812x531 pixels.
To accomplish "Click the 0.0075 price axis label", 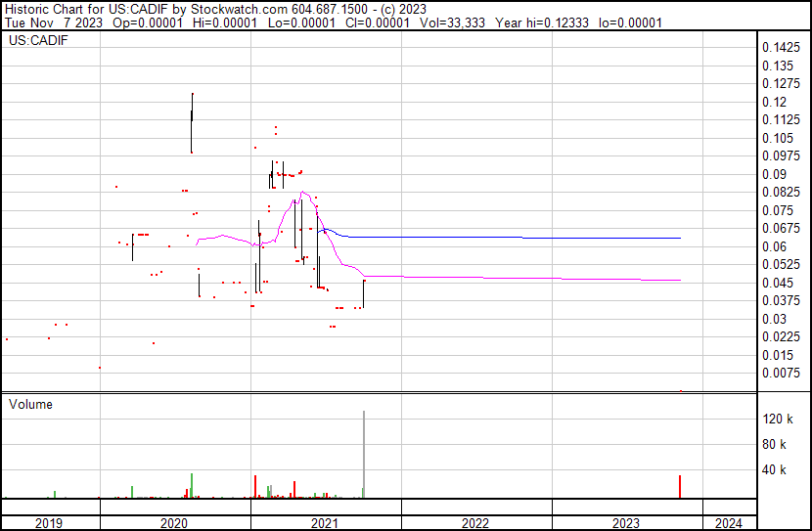I will click(x=781, y=373).
